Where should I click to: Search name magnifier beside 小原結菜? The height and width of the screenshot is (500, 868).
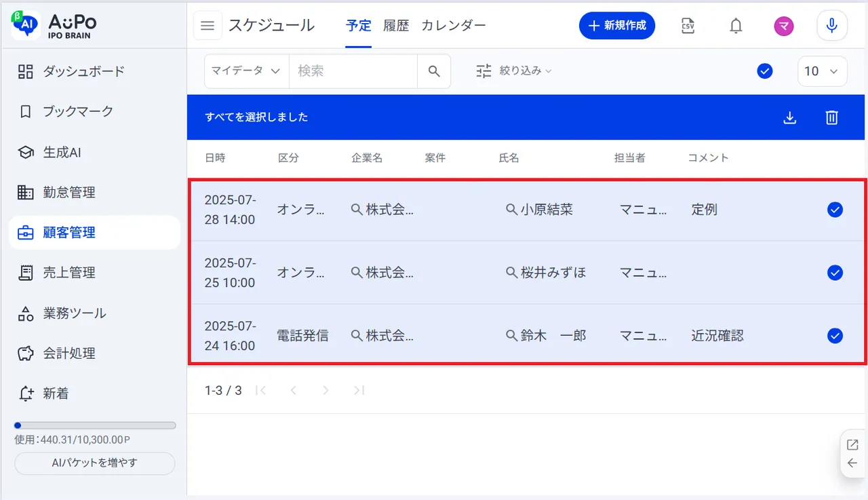coord(512,210)
